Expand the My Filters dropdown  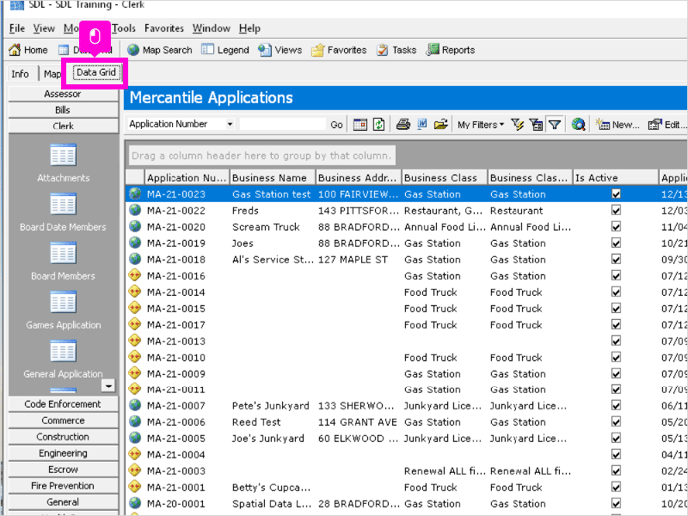pyautogui.click(x=480, y=125)
